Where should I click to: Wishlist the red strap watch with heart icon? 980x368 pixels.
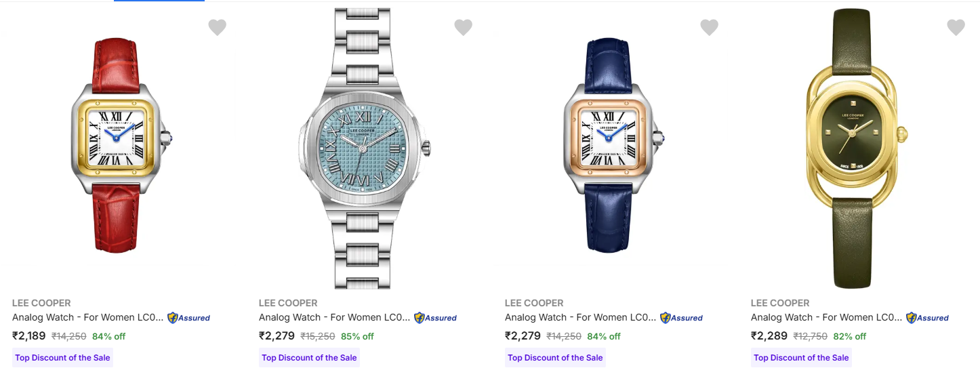(x=217, y=27)
